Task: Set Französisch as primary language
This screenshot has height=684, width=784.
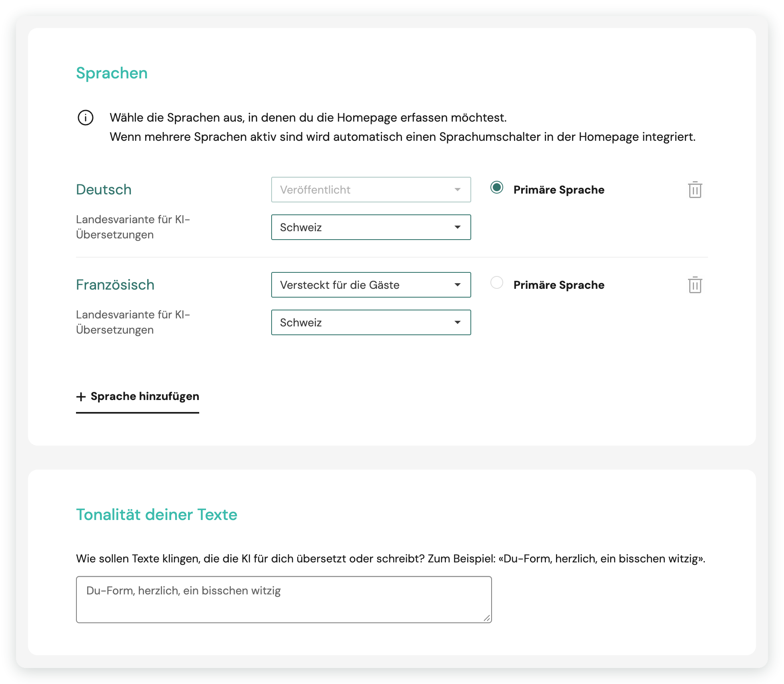Action: [497, 282]
